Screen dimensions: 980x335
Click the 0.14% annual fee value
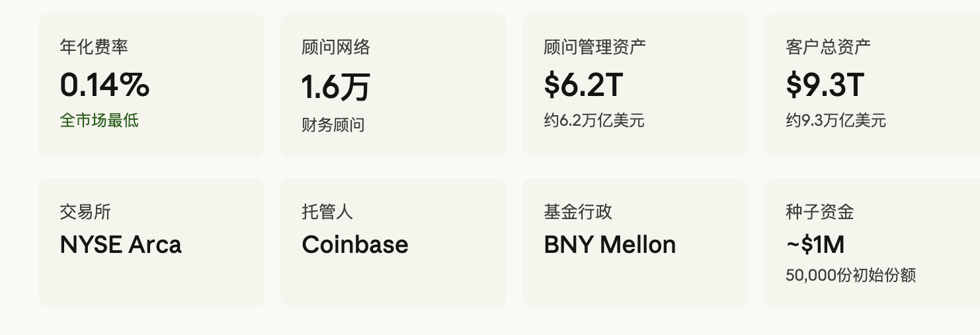[104, 85]
